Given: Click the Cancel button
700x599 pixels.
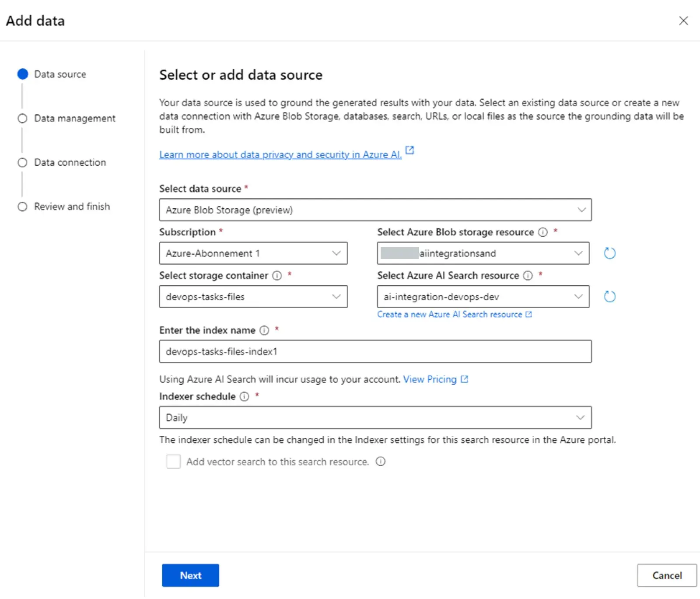Looking at the screenshot, I should (667, 575).
